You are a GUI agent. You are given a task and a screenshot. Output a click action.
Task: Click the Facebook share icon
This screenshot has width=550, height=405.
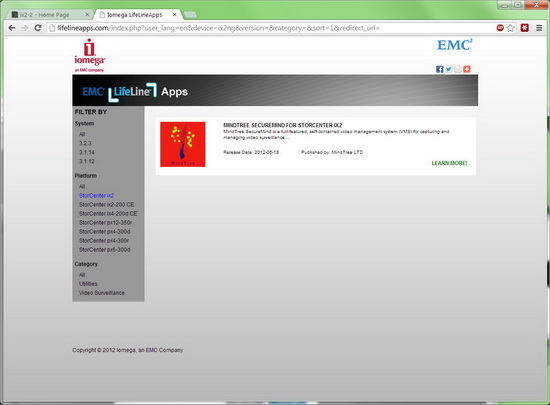click(440, 69)
